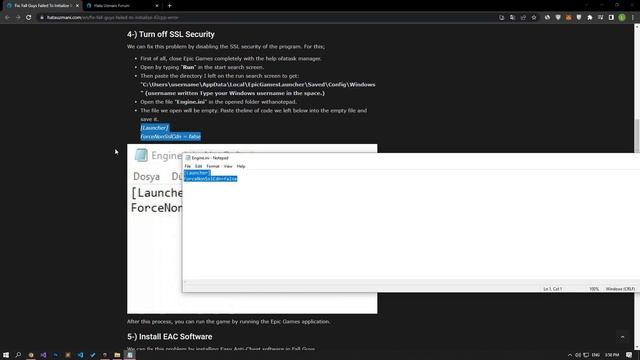Open the green profile avatar
This screenshot has height=360, width=640.
click(x=622, y=18)
